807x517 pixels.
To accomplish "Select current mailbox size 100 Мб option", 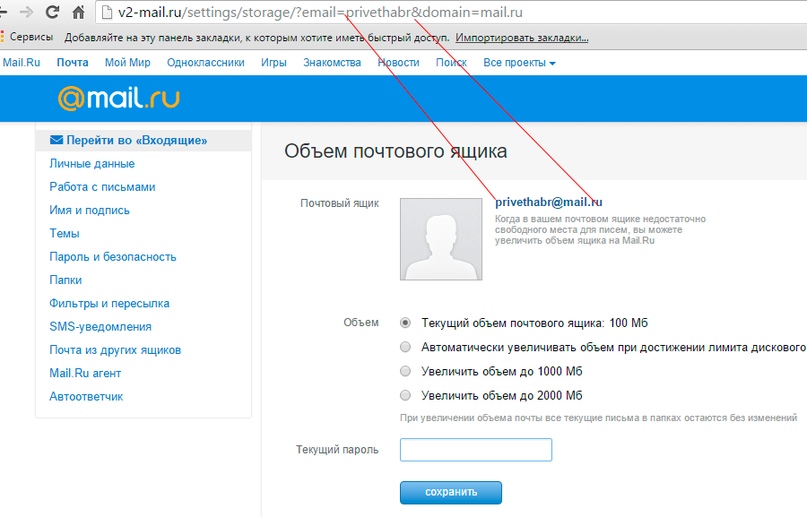I will coord(406,323).
